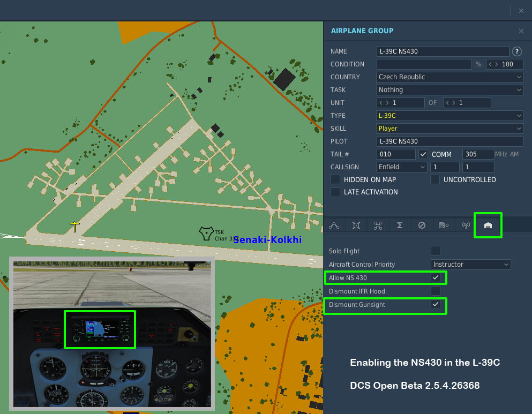The width and height of the screenshot is (532, 414).
Task: Open the Callsign Enfield dropdown
Action: point(402,167)
